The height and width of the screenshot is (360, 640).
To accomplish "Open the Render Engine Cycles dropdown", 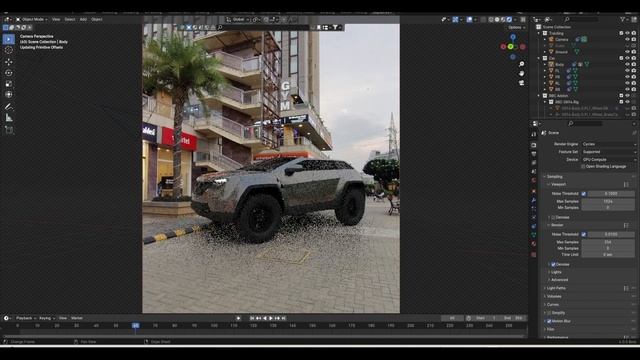I will pyautogui.click(x=609, y=144).
